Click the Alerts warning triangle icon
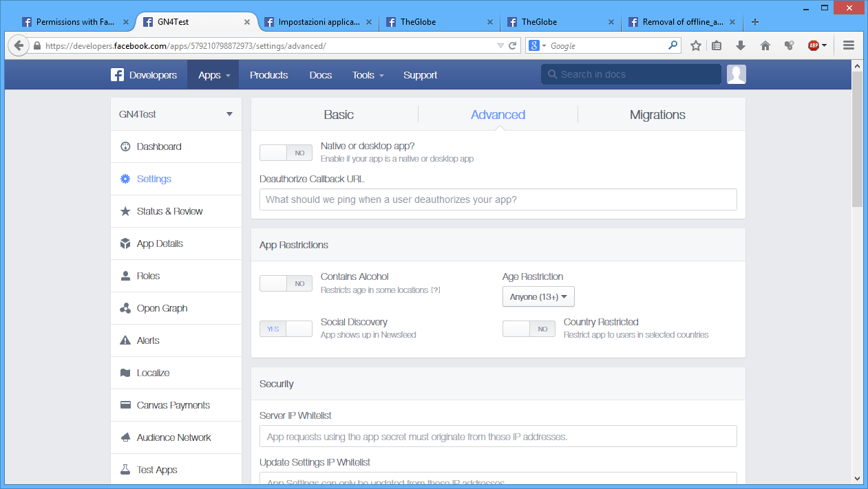The height and width of the screenshot is (489, 868). pos(125,340)
